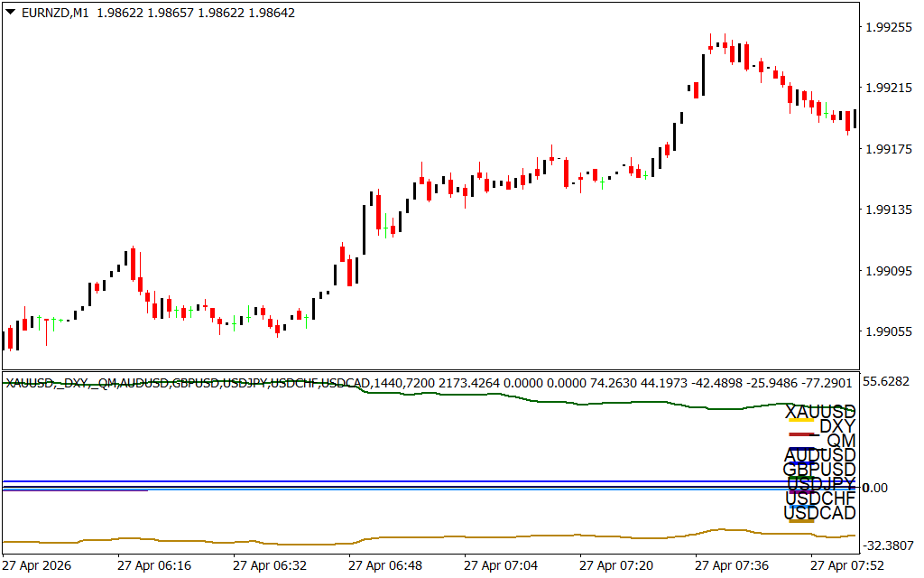Select the USDCAD legend label
This screenshot has height=578, width=924.
819,513
